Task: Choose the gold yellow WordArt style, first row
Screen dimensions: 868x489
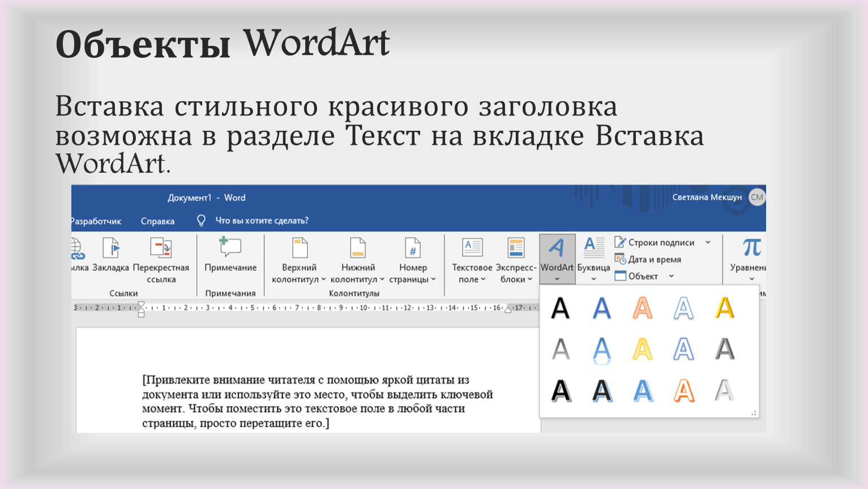Action: click(x=725, y=308)
